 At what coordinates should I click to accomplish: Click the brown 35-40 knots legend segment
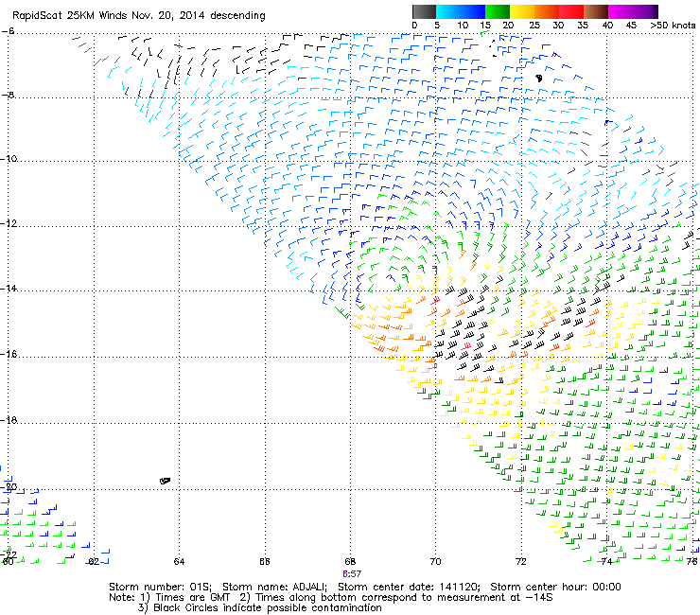point(596,11)
